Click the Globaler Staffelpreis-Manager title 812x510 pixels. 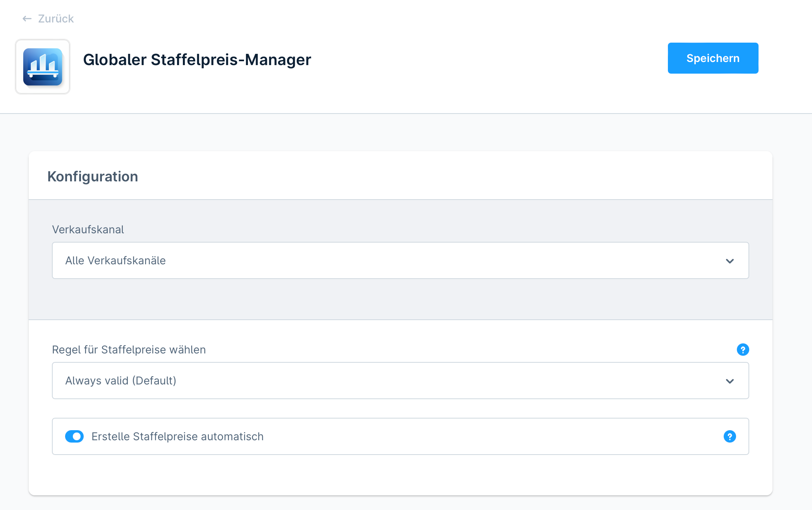point(197,60)
